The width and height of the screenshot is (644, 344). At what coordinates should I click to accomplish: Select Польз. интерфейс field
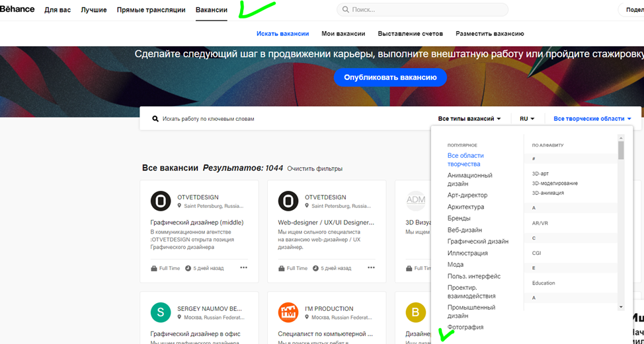(x=474, y=277)
